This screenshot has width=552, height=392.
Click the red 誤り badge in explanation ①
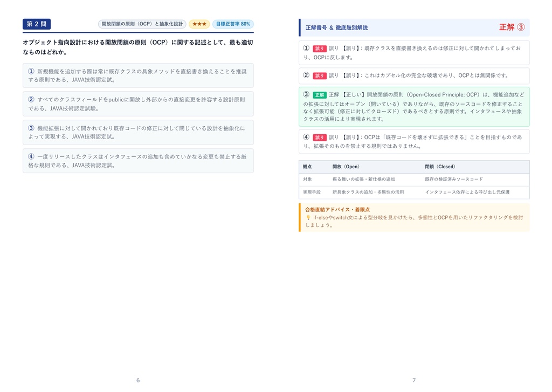point(319,49)
